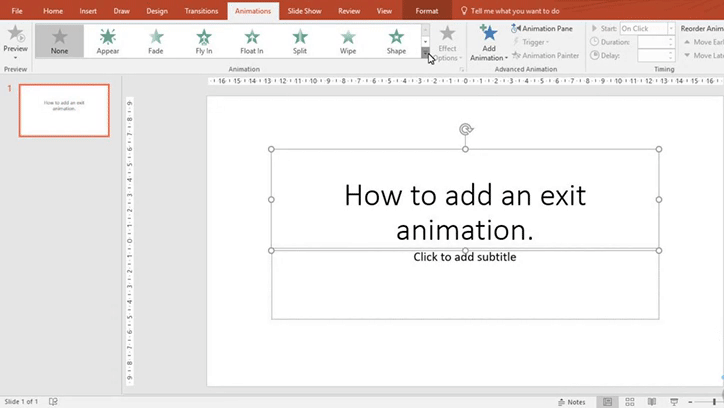The width and height of the screenshot is (724, 408).
Task: Click 'Tell me what you want to do'
Action: click(514, 10)
